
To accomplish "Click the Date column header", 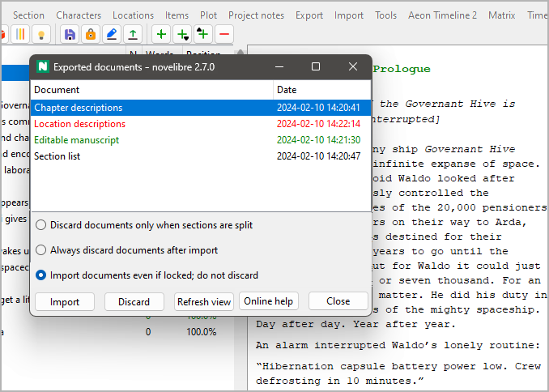I will point(321,90).
